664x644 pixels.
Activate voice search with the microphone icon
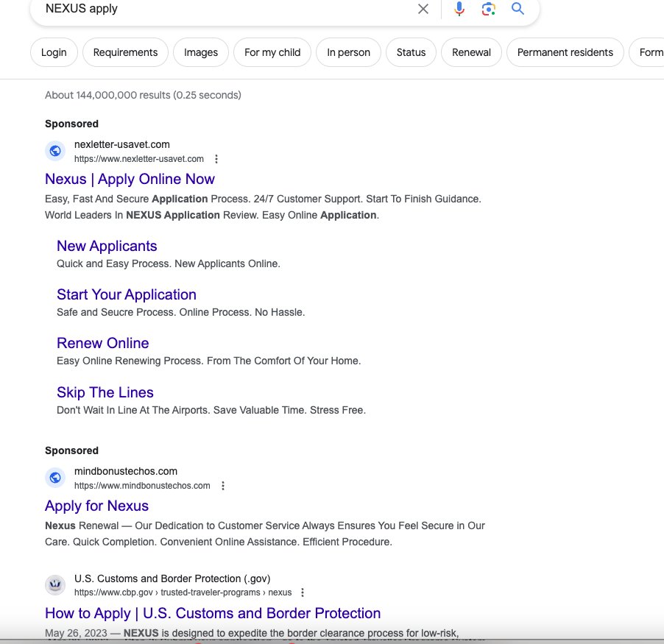pos(459,9)
